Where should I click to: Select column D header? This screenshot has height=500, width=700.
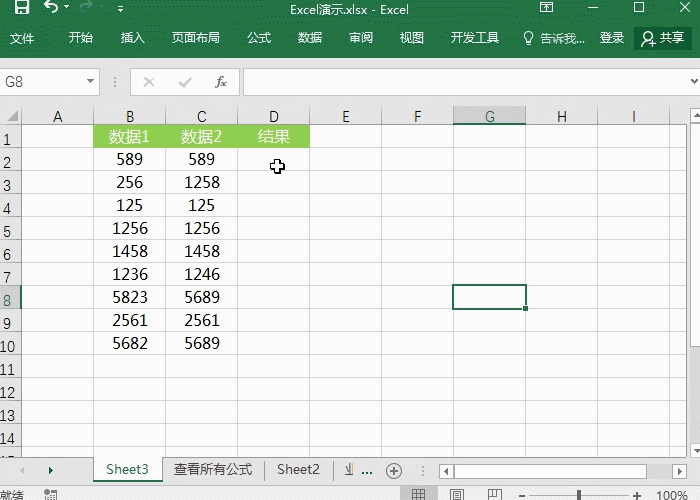(274, 117)
